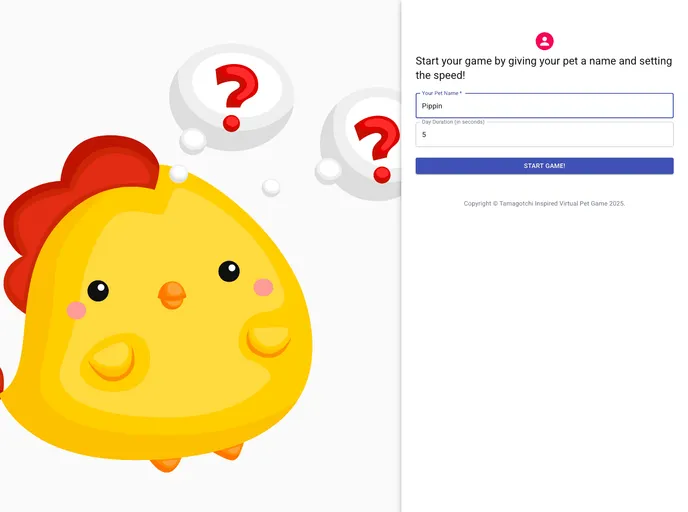Click the copyright footer text

[x=544, y=204]
